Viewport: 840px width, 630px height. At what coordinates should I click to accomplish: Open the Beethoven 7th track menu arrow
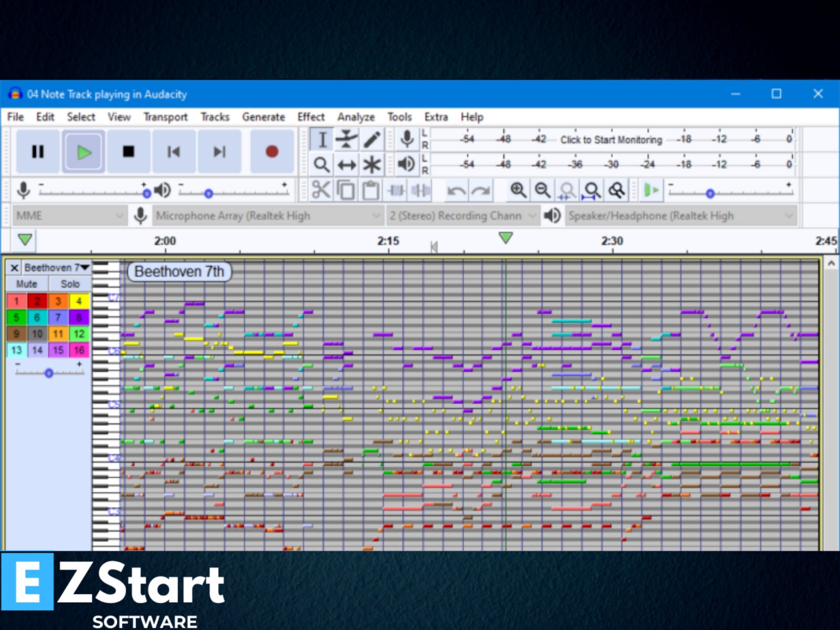[84, 267]
